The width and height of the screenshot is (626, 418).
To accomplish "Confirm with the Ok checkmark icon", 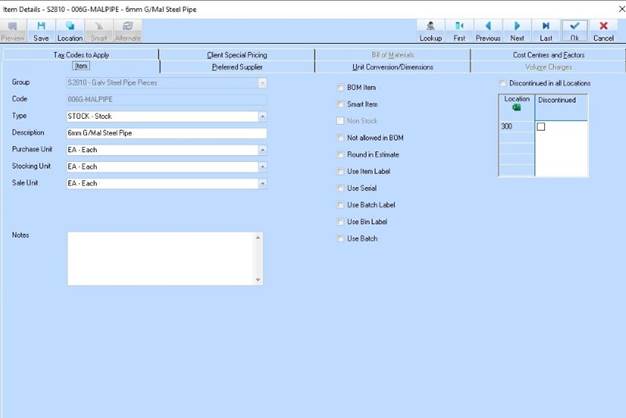I will click(574, 29).
